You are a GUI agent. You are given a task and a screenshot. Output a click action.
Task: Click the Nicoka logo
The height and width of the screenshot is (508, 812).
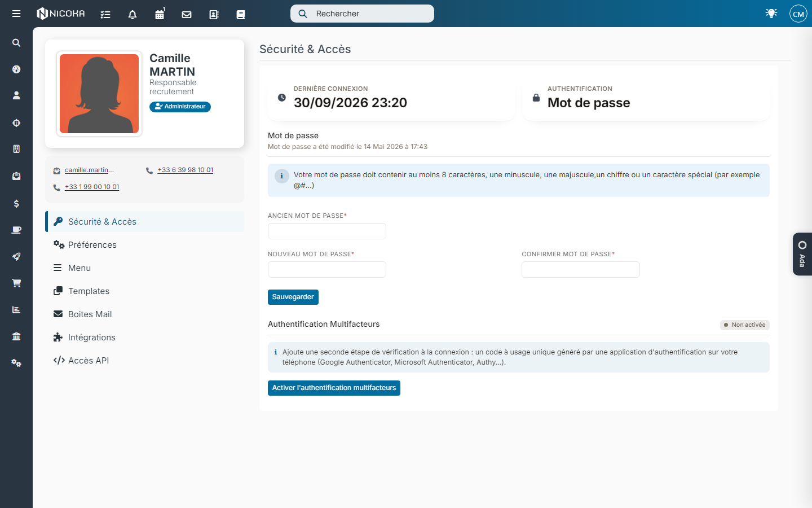click(x=61, y=14)
